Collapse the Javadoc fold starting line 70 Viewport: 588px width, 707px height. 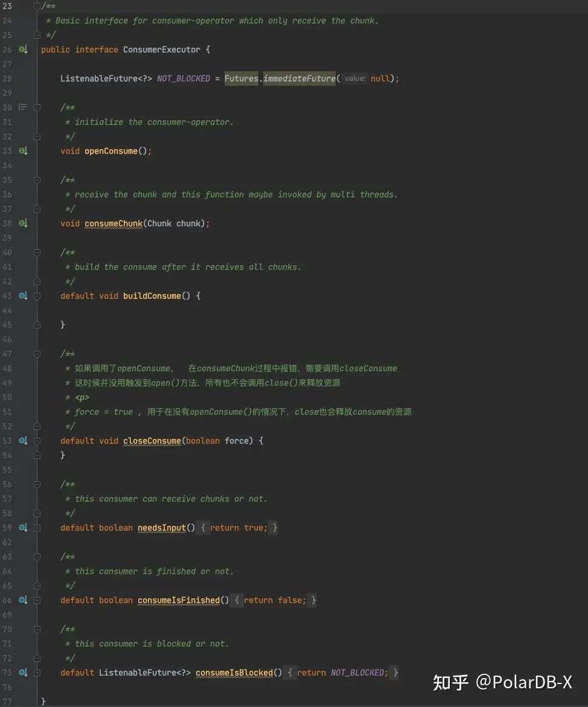[37, 629]
